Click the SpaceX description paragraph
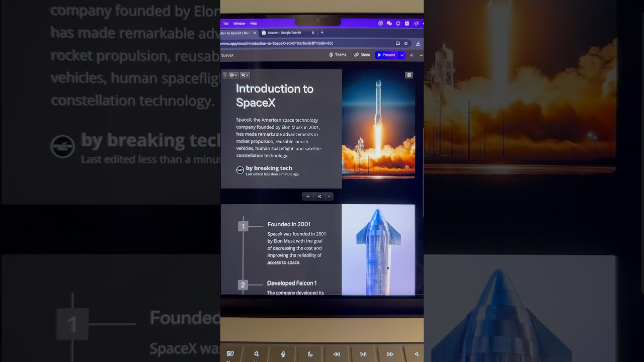 pos(278,138)
